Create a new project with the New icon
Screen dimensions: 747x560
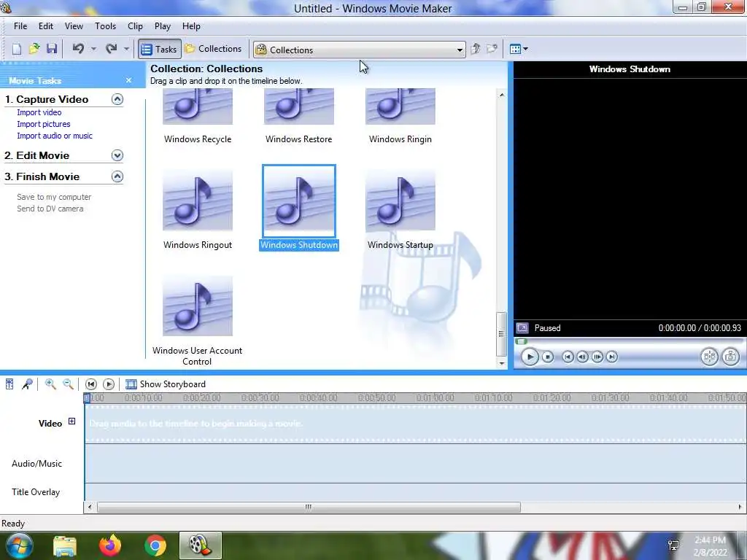coord(17,49)
